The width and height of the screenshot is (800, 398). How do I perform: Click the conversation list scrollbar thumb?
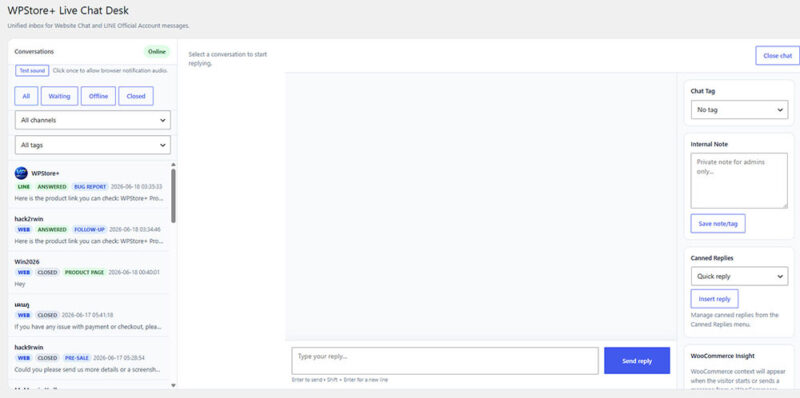173,196
